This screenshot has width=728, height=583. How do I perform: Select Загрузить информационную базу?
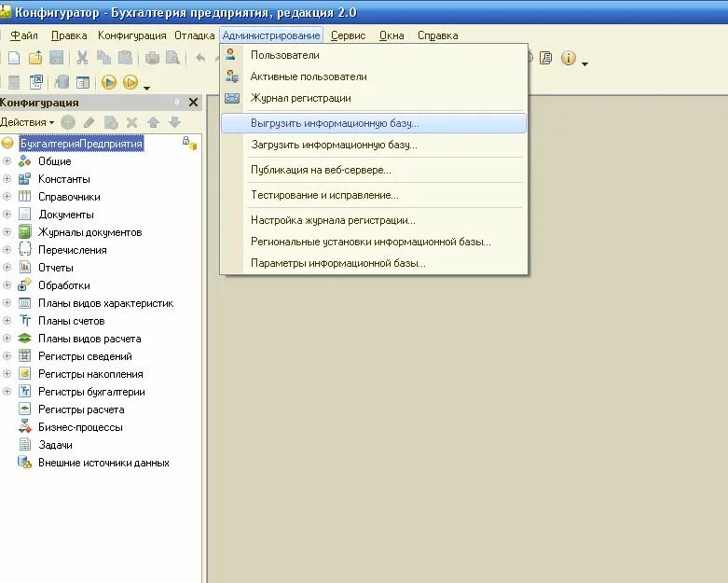(x=374, y=145)
